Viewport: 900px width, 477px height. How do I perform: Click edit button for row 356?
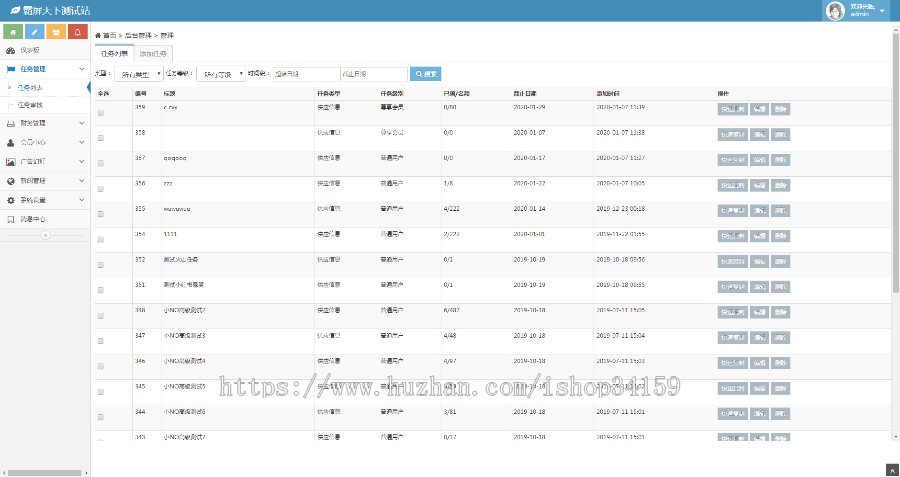(759, 185)
